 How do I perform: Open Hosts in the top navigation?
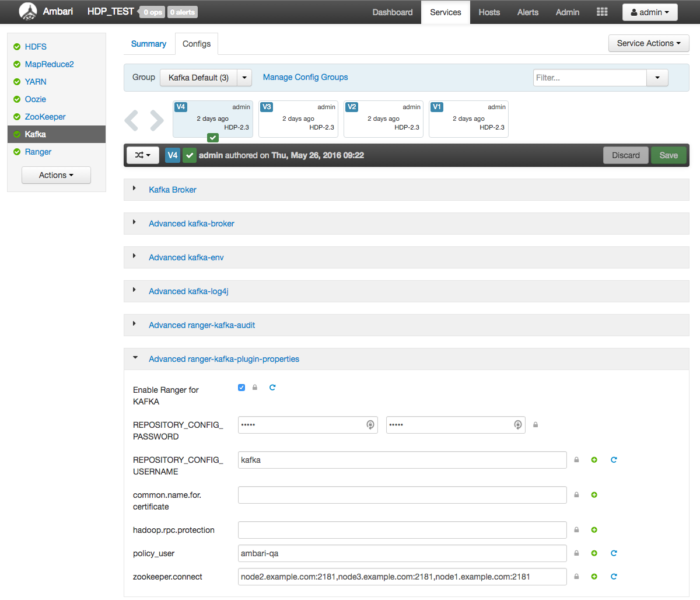pos(489,12)
